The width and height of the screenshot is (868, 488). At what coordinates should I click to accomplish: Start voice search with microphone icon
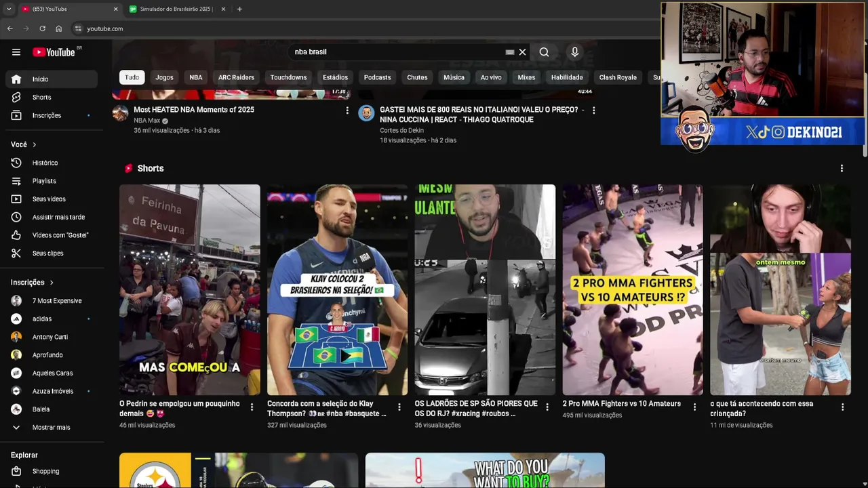[x=574, y=52]
